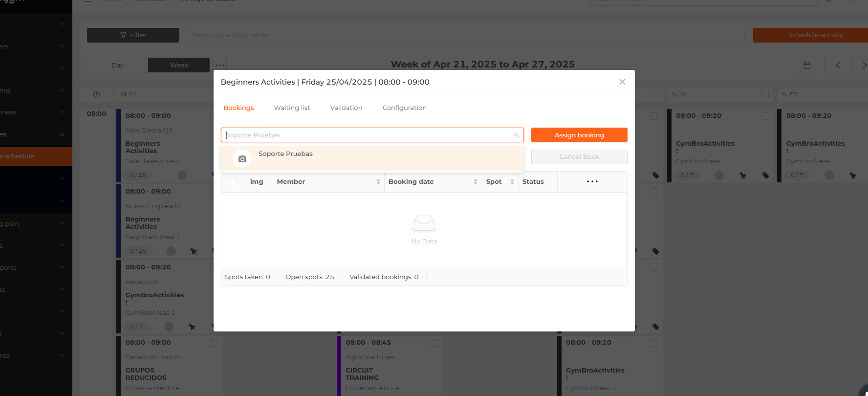The height and width of the screenshot is (396, 868).
Task: Click the Cancel Book button
Action: coord(579,157)
